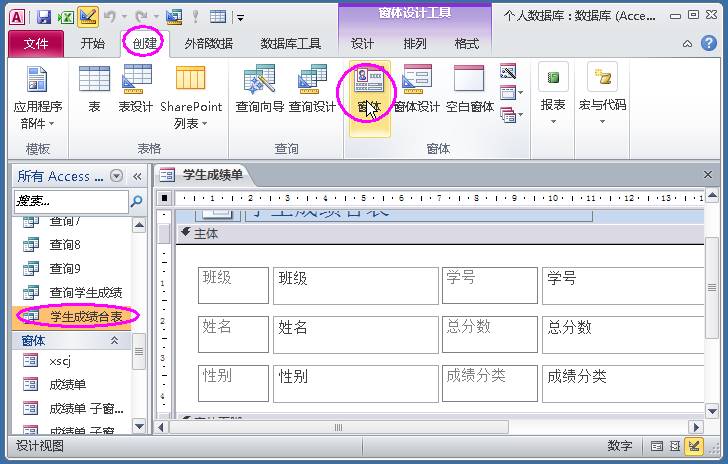
Task: Switch to Form View in the status bar
Action: [x=656, y=446]
